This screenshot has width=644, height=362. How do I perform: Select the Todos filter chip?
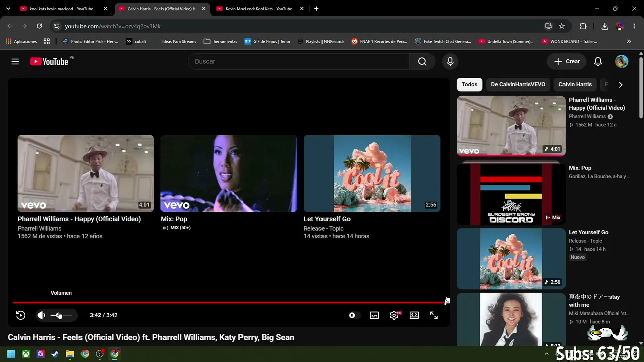point(469,84)
